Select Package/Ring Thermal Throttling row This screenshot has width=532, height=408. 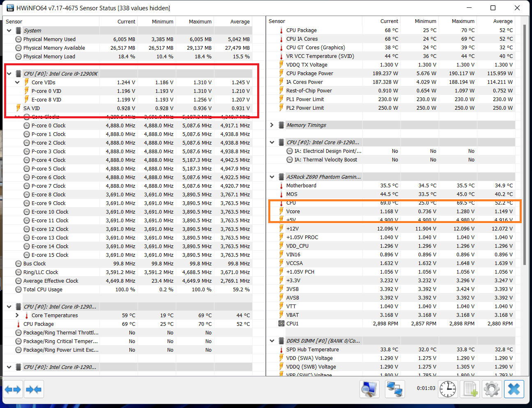point(127,333)
